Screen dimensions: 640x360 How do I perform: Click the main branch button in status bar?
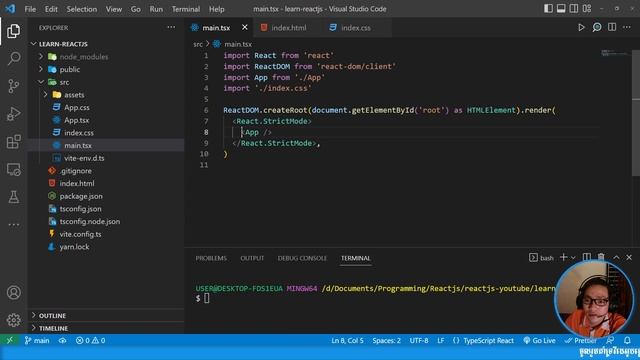[x=37, y=340]
